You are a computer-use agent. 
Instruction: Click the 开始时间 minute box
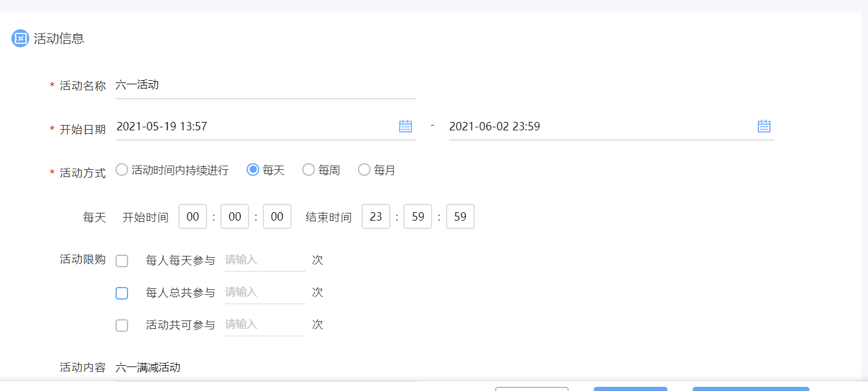235,216
